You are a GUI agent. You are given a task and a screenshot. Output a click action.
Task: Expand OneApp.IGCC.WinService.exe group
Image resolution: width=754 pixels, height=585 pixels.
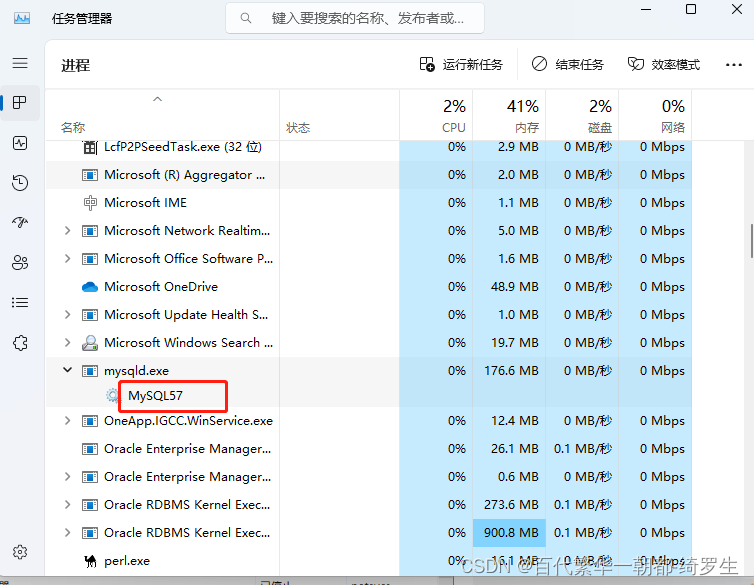pos(67,421)
